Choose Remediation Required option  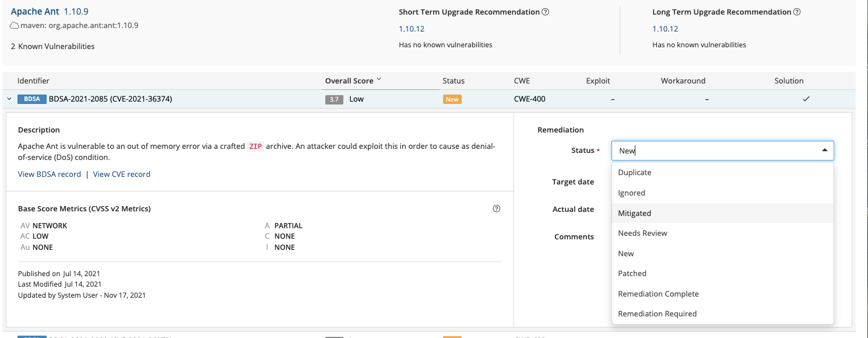723,313
